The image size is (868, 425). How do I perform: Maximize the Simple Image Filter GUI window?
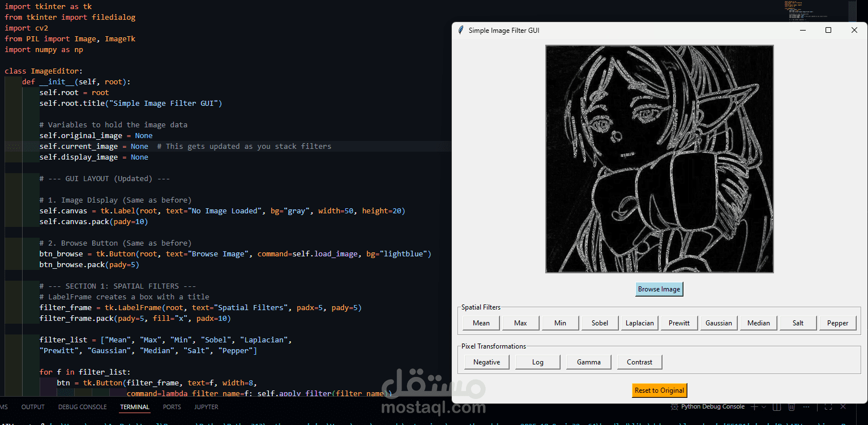pos(828,30)
